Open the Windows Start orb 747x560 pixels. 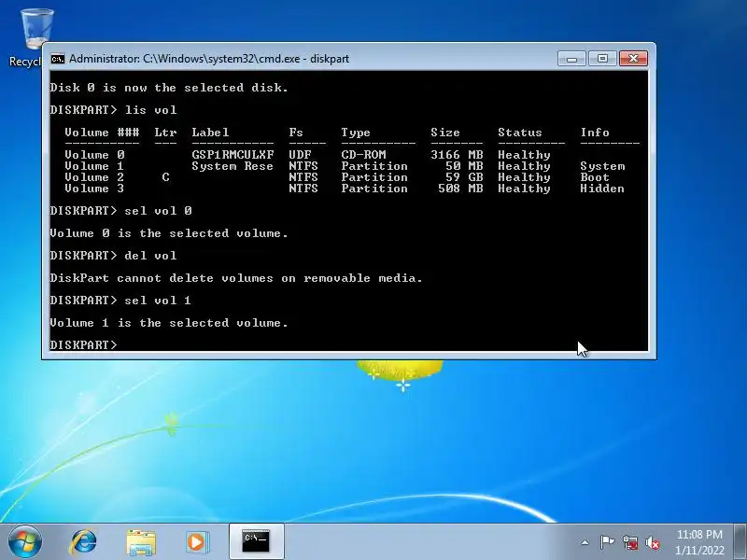25,541
